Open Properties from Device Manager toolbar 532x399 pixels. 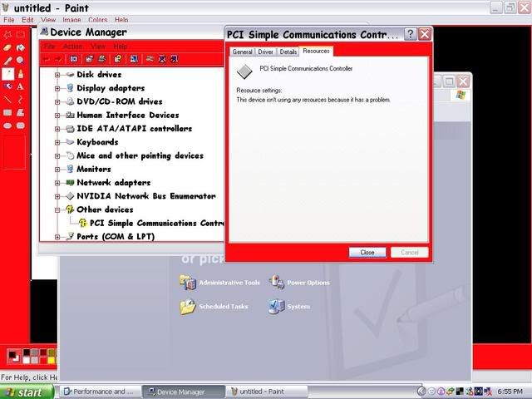tap(89, 59)
